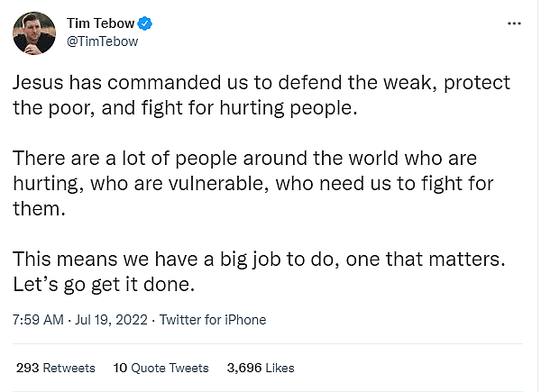The width and height of the screenshot is (541, 392).
Task: Open the three-dot more options menu
Action: [515, 23]
